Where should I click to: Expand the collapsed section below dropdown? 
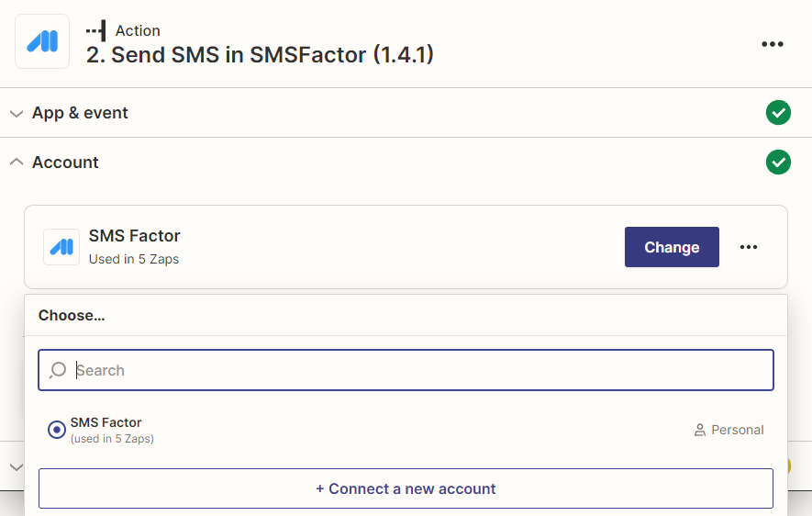[17, 467]
